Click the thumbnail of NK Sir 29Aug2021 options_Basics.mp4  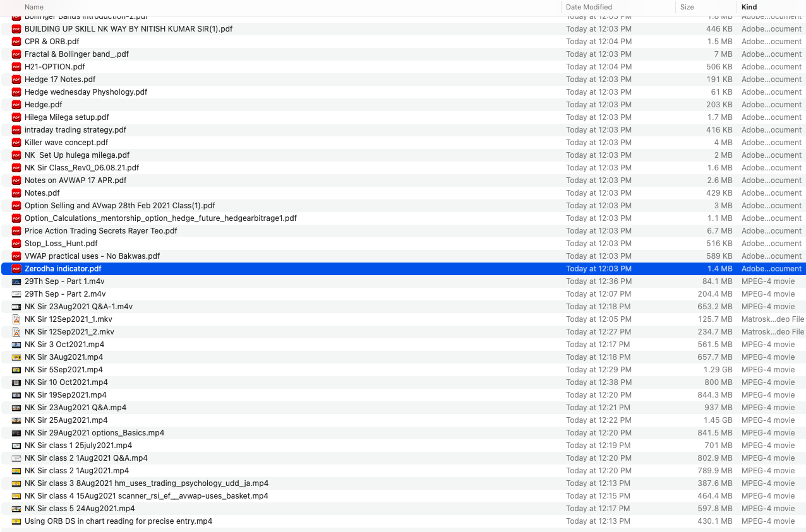click(x=16, y=433)
